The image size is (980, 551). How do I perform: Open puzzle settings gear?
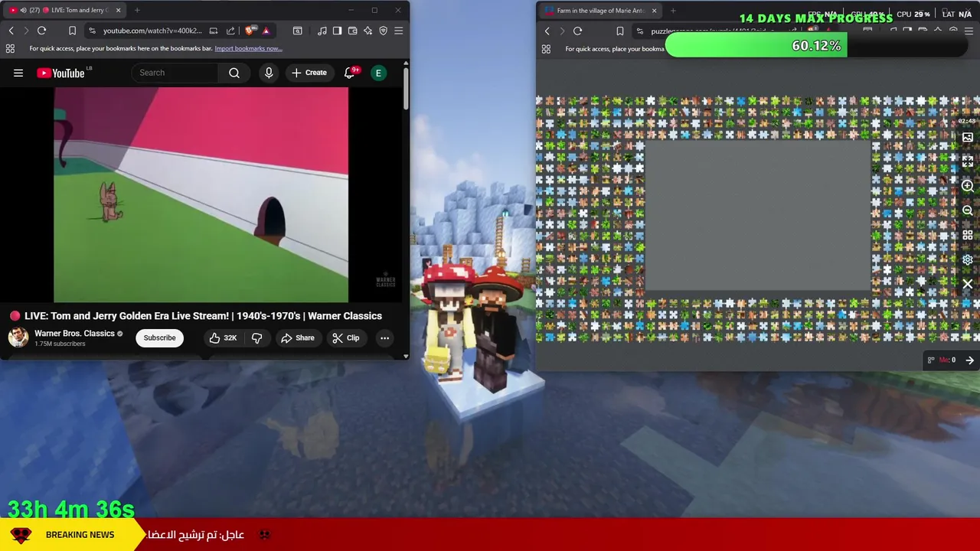pyautogui.click(x=968, y=259)
